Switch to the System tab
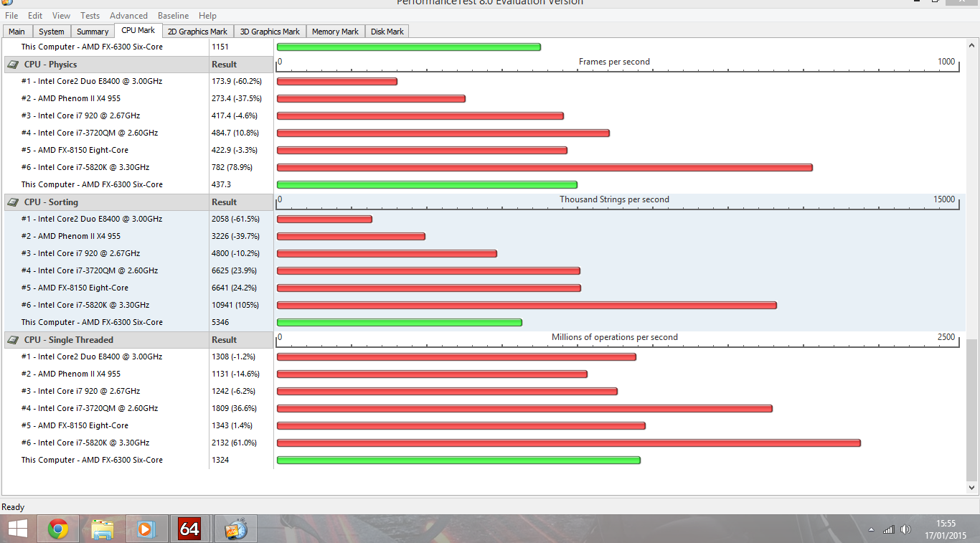The image size is (980, 543). pos(52,32)
